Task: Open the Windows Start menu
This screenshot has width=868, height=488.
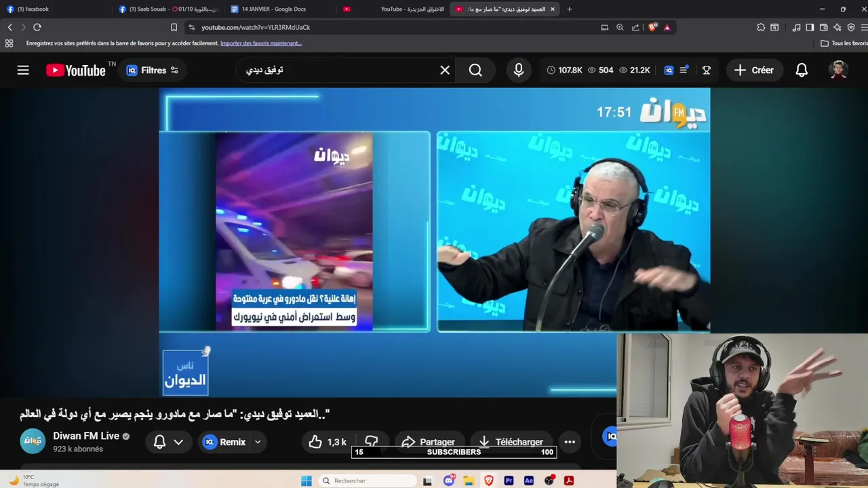Action: coord(307,481)
